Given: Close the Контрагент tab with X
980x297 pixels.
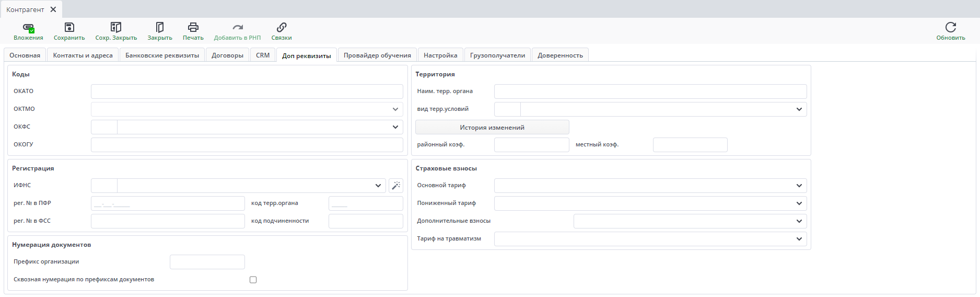Looking at the screenshot, I should pyautogui.click(x=53, y=9).
